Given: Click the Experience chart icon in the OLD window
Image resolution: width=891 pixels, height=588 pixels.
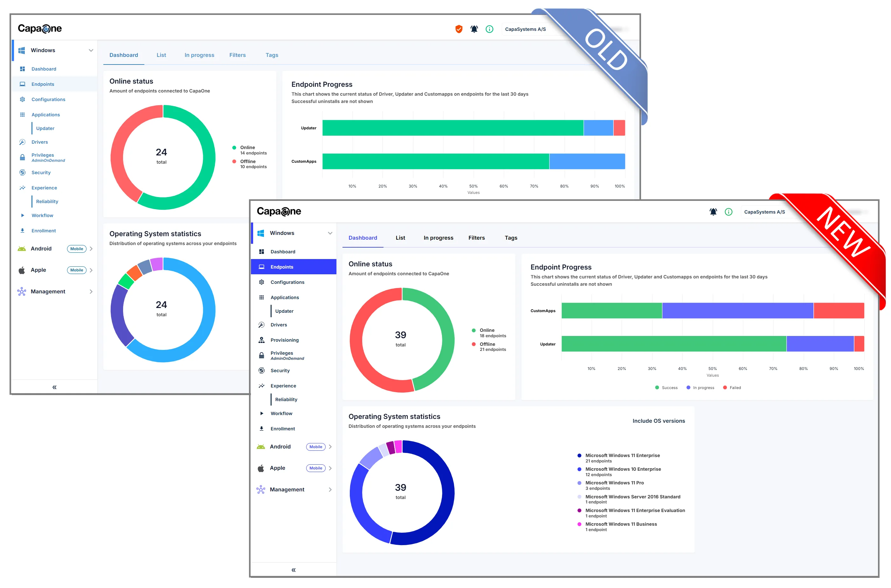Looking at the screenshot, I should coord(23,188).
